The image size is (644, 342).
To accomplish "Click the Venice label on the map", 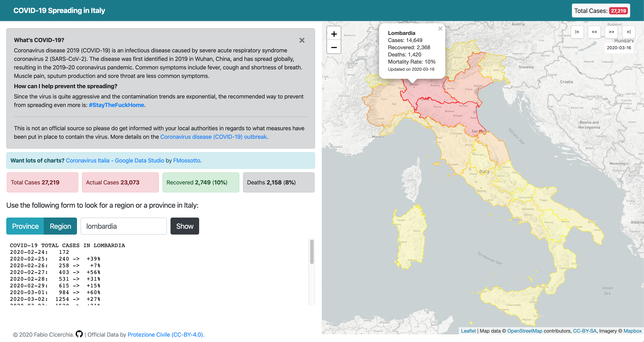I will [478, 86].
